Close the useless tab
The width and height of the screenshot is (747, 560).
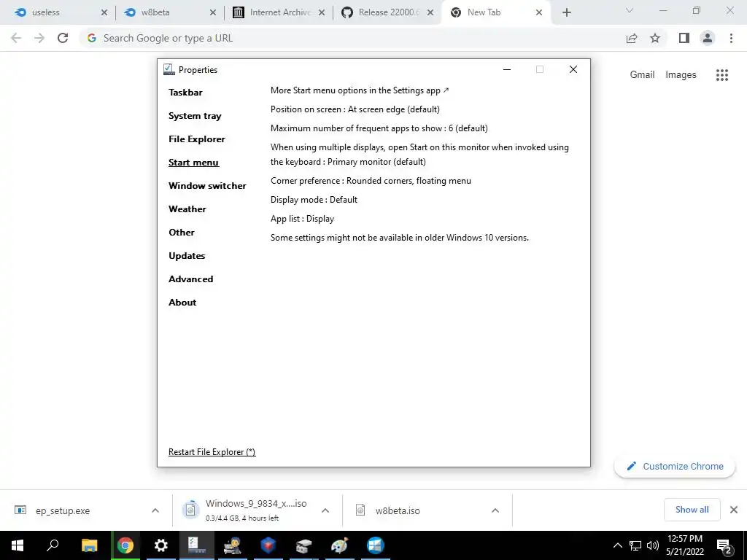(104, 13)
